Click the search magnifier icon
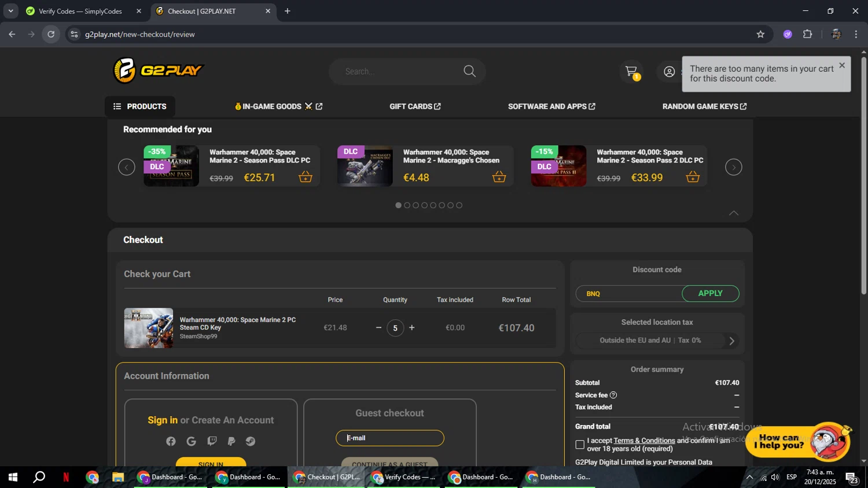The height and width of the screenshot is (488, 868). click(469, 71)
